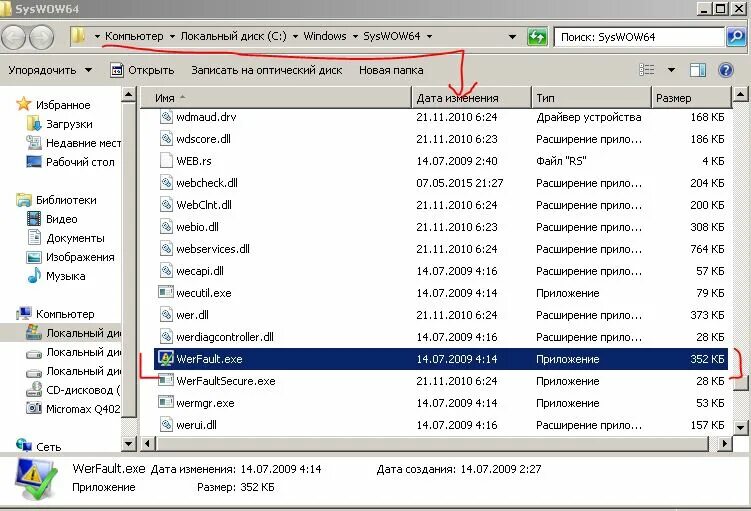
Task: Click the CD drive icon in sidebar
Action: tap(34, 389)
